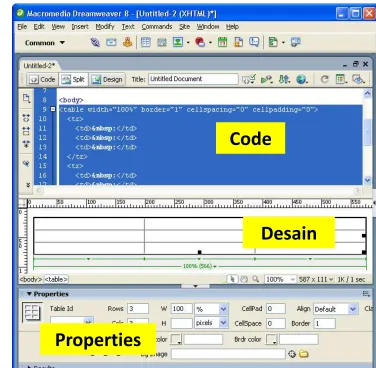Open the Brdr color swatch picker
This screenshot has height=368, width=376.
coord(272,339)
